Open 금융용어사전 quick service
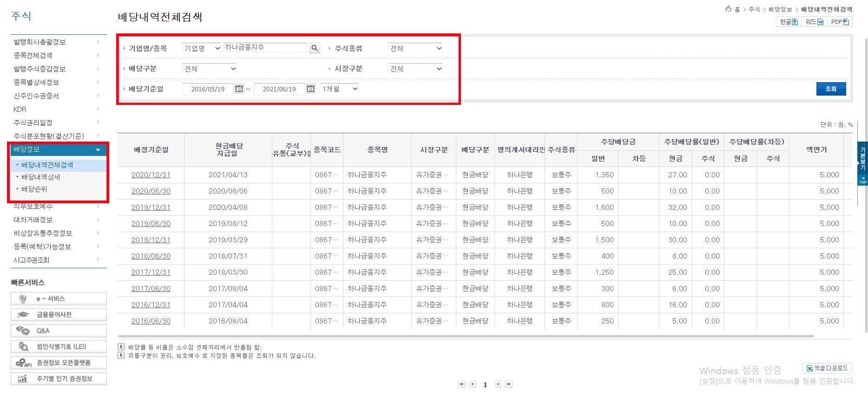The height and width of the screenshot is (401, 868). pos(59,315)
